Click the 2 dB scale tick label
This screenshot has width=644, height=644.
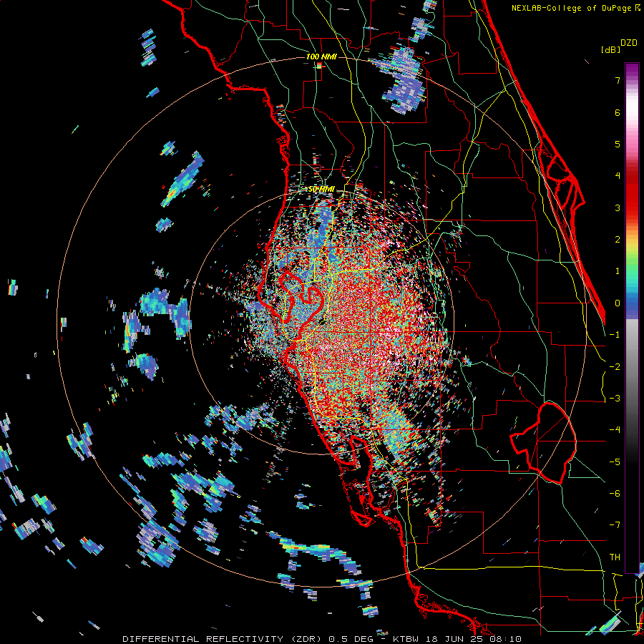click(x=618, y=240)
